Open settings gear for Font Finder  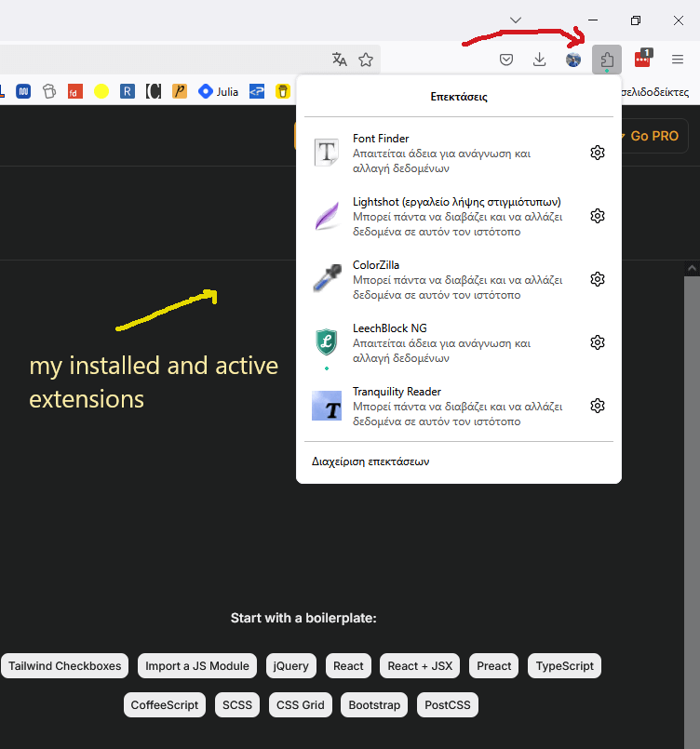click(598, 153)
